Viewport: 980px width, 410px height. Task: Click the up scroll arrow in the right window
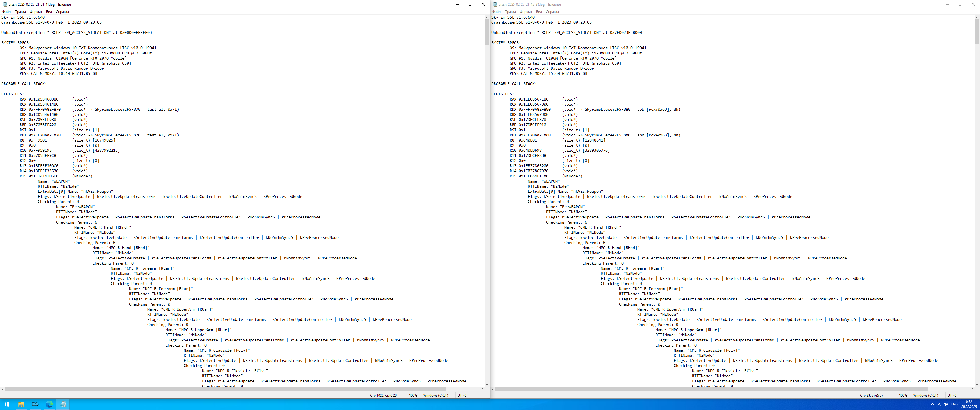coord(977,17)
